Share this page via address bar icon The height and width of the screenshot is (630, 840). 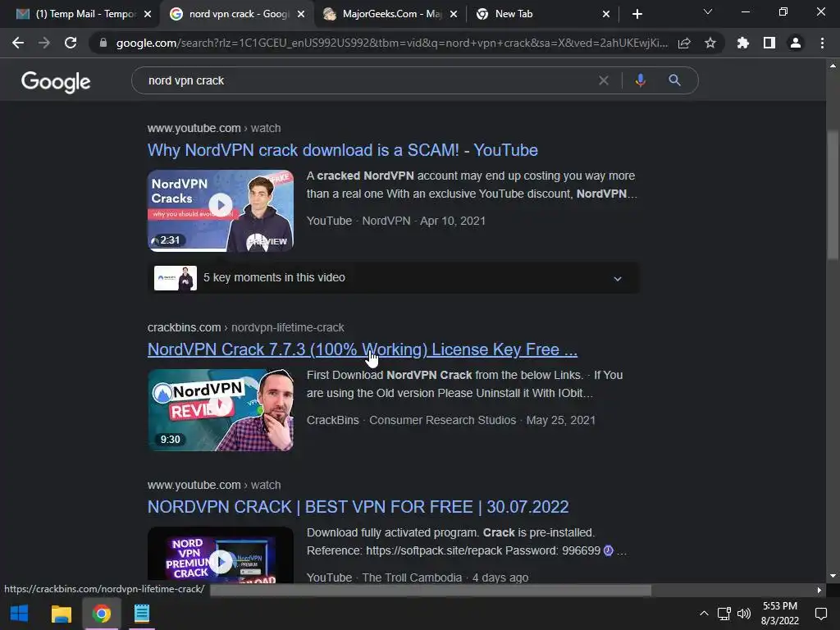coord(684,43)
